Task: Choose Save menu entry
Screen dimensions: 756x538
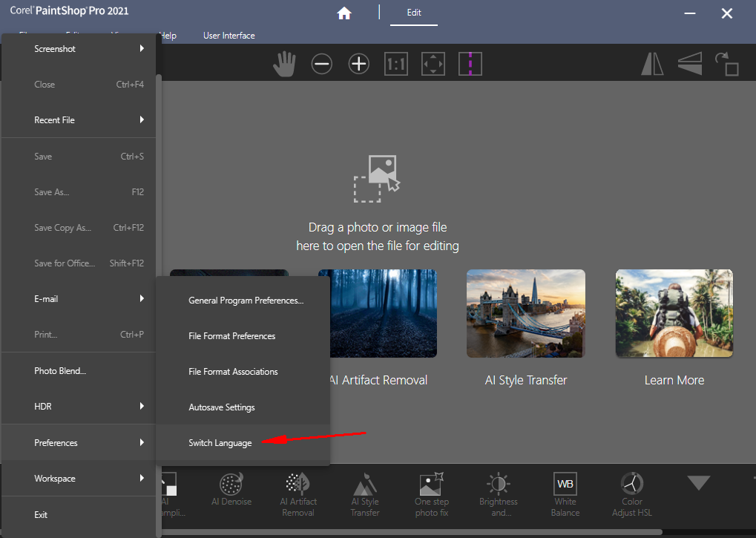Action: pyautogui.click(x=79, y=156)
